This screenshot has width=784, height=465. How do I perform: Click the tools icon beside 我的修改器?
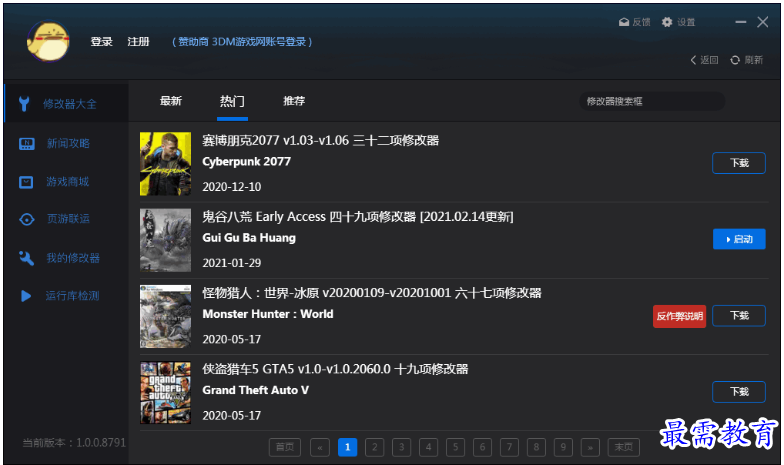26,258
